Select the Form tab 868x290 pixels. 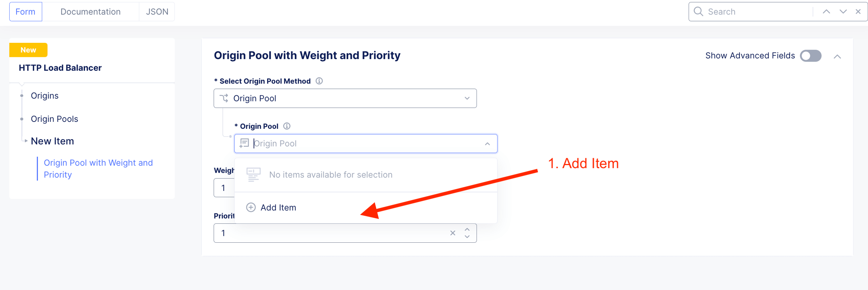tap(26, 12)
